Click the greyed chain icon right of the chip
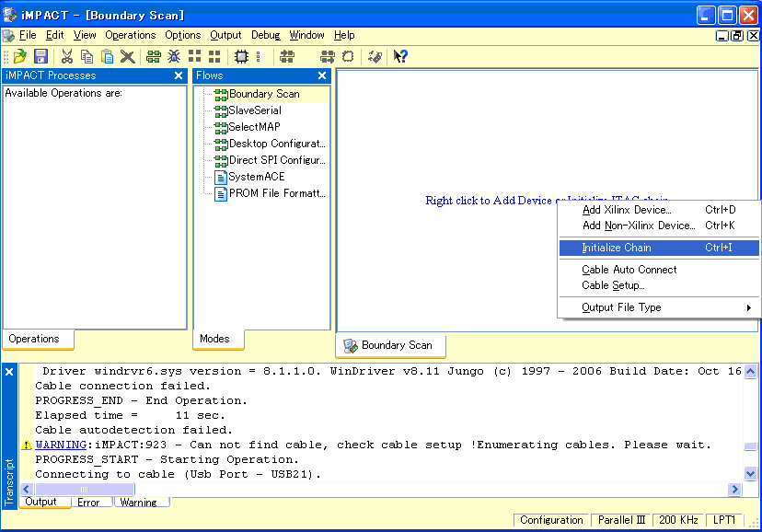Viewport: 762px width, 532px height. point(287,57)
